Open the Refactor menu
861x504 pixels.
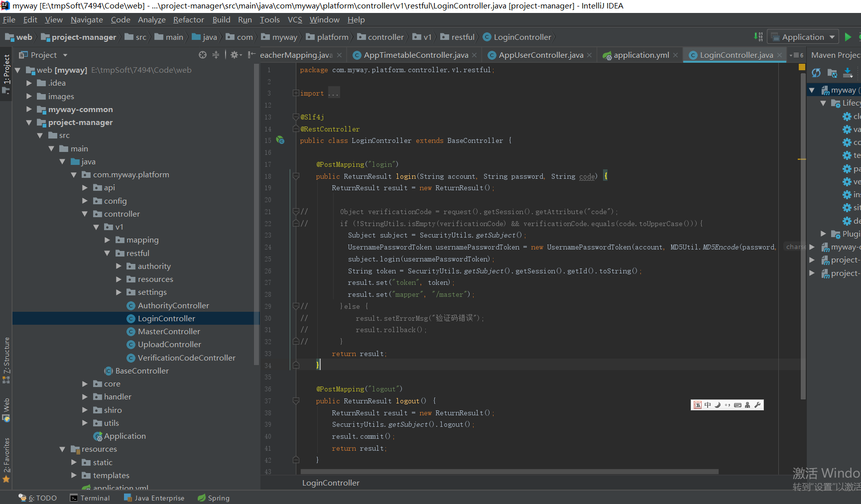pyautogui.click(x=188, y=20)
